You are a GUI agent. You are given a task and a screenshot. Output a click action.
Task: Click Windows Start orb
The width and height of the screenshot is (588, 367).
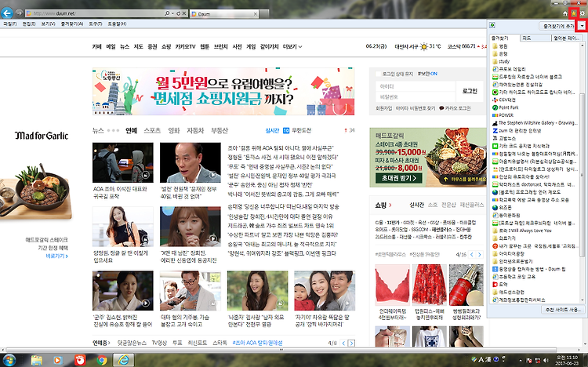pos(9,360)
